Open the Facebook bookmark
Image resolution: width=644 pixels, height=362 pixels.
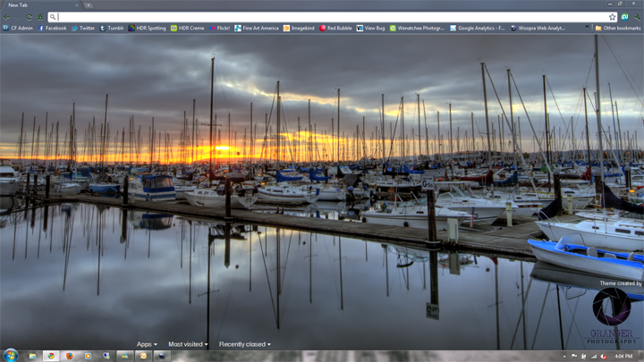pos(52,29)
